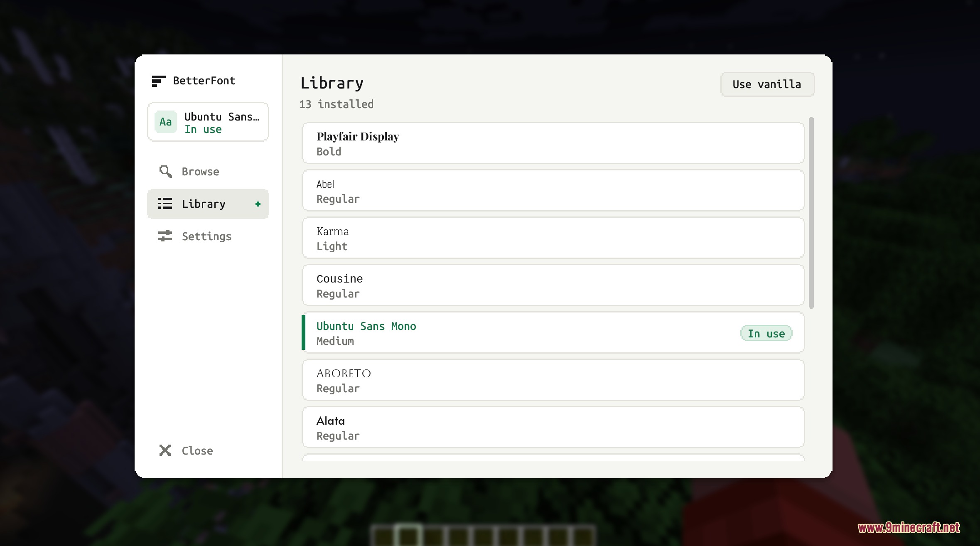Viewport: 980px width, 546px height.
Task: Open the Ubuntu Sans in-use font card
Action: [x=208, y=122]
